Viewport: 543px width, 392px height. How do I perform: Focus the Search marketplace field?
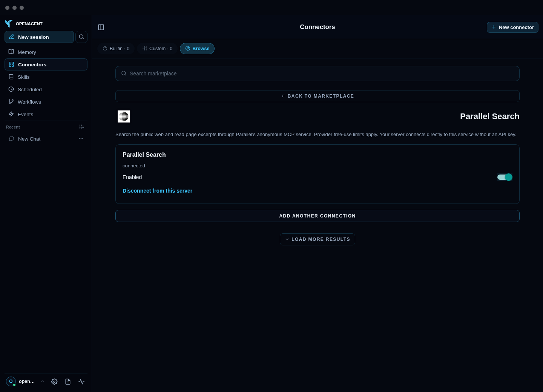pyautogui.click(x=318, y=73)
